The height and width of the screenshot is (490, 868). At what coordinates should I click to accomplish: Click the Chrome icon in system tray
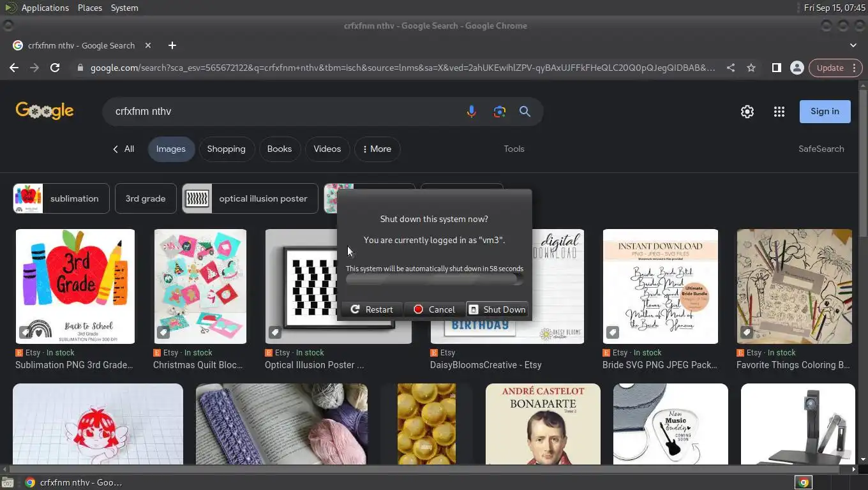[804, 483]
